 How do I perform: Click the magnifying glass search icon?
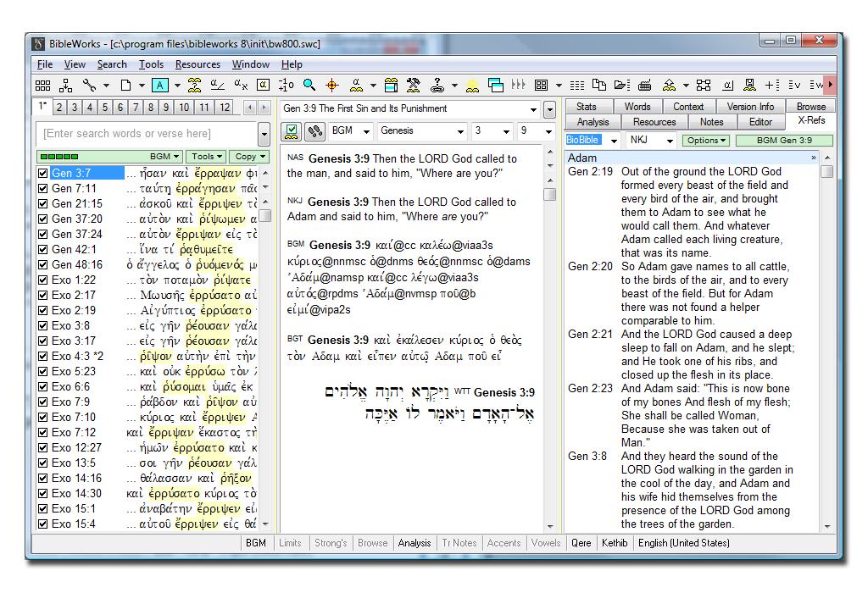(x=309, y=85)
